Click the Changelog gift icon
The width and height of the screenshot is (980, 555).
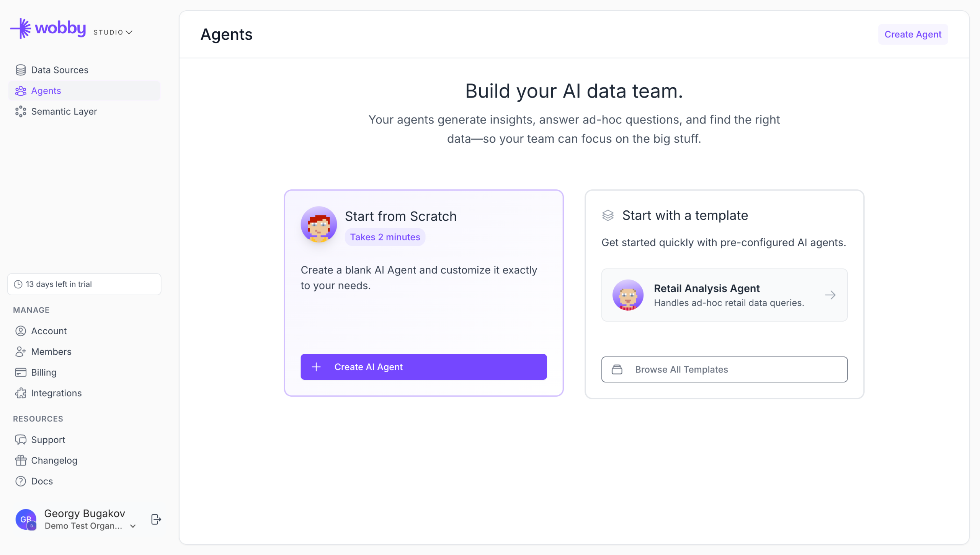pyautogui.click(x=21, y=461)
